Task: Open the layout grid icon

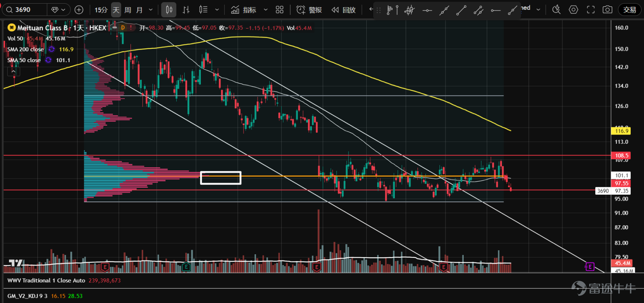Action: pos(280,10)
